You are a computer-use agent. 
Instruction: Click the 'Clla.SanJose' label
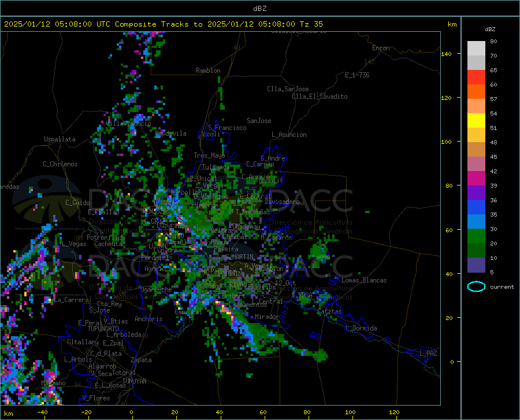288,89
